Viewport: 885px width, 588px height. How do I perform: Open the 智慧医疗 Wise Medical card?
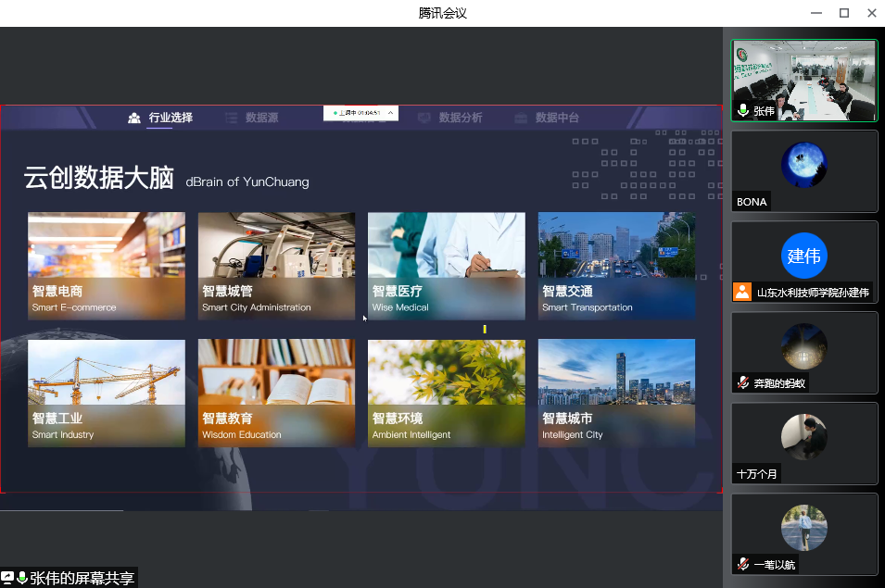pos(446,266)
